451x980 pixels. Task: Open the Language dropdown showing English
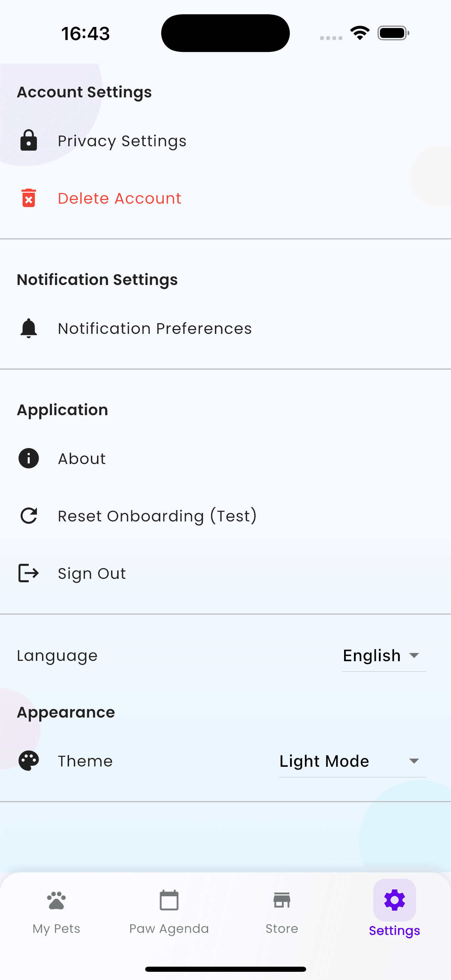[384, 655]
